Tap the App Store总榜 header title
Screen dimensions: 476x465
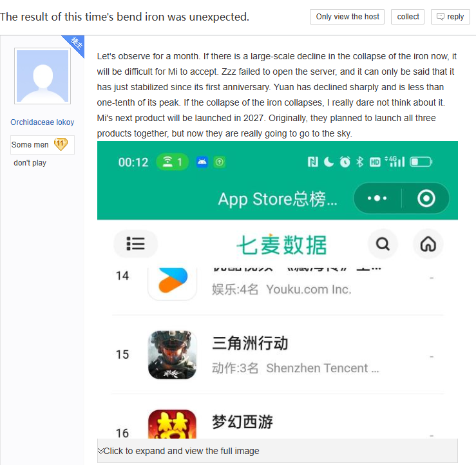coord(278,199)
